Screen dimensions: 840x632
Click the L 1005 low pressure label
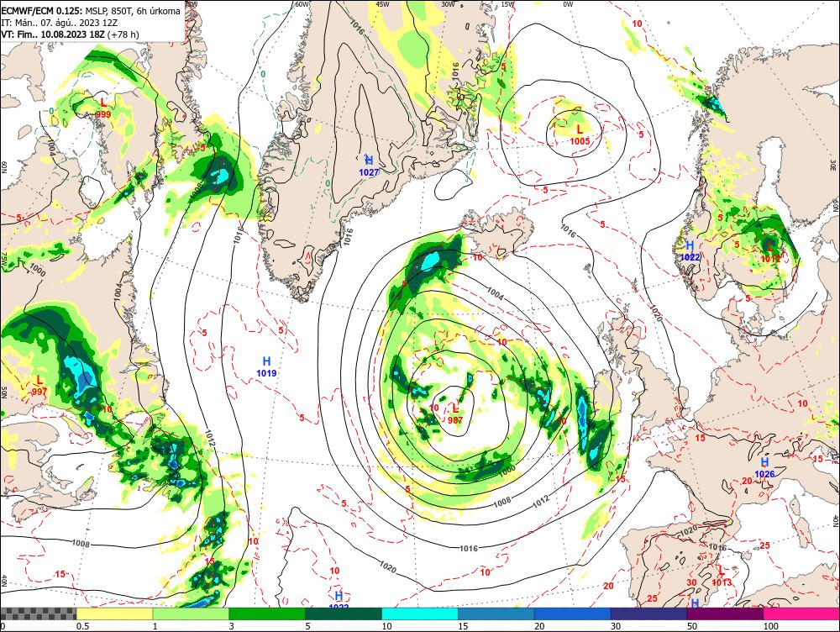point(580,135)
